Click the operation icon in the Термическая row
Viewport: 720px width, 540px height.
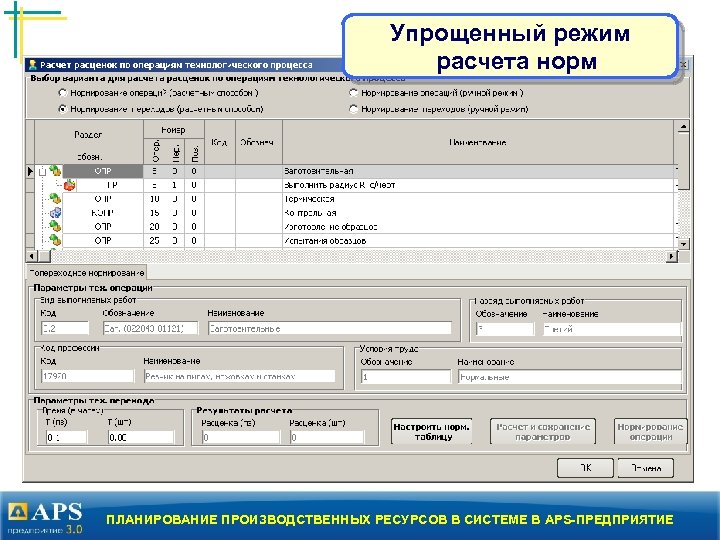[55, 199]
